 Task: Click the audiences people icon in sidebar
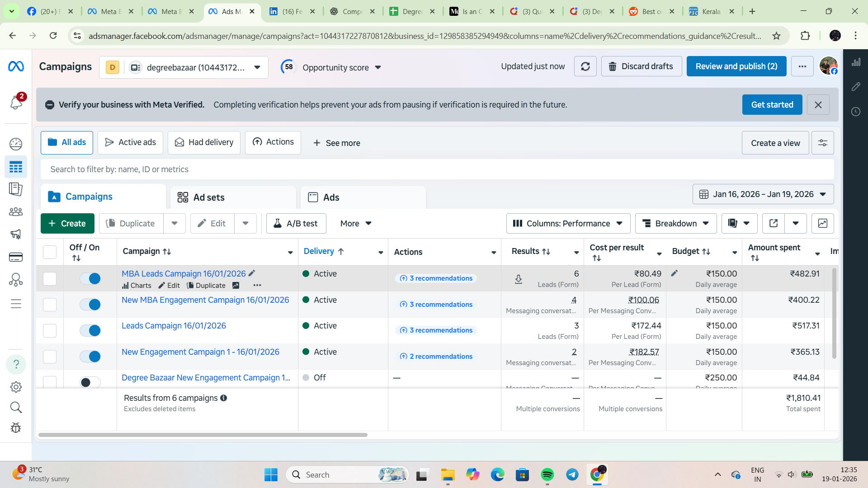(x=16, y=211)
